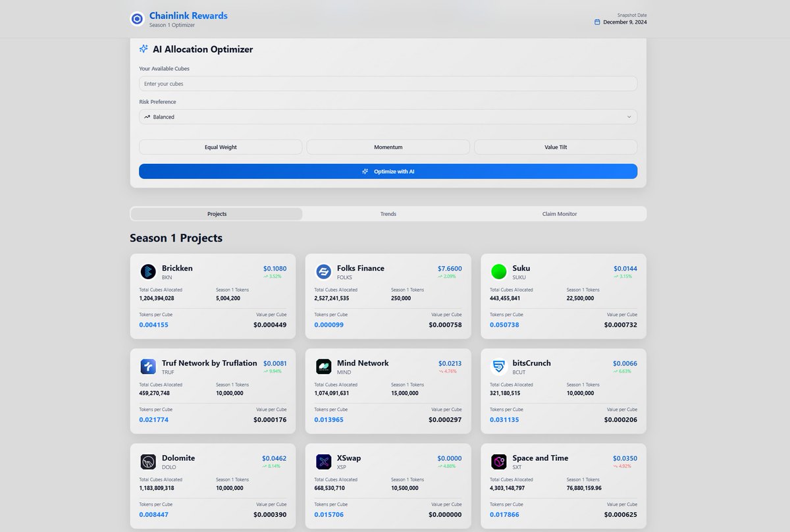This screenshot has height=532, width=790.
Task: Click bitsCrunch price $0.0066
Action: click(x=625, y=363)
